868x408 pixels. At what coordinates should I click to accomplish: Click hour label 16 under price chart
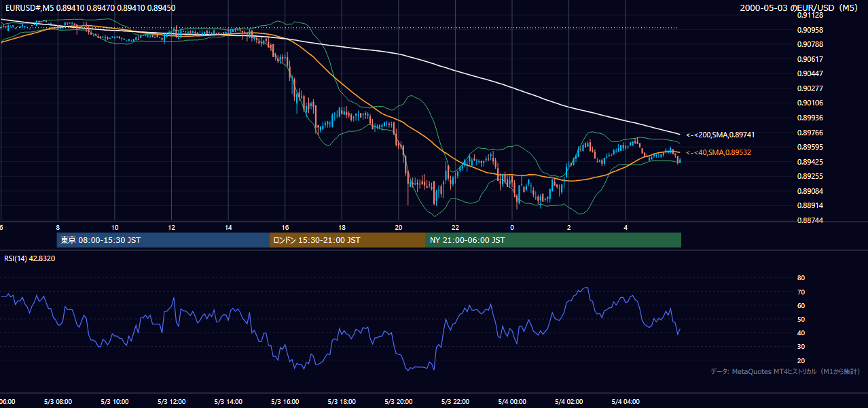(285, 227)
